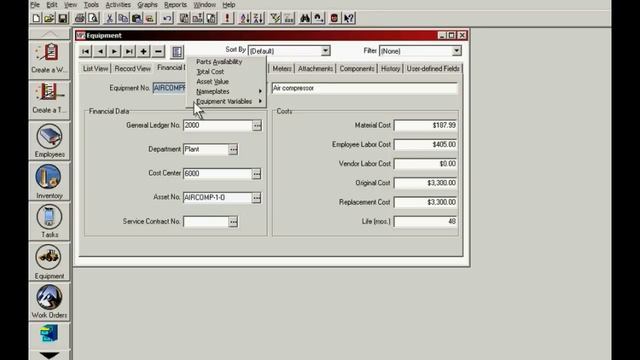
Task: Click the Undo arrow icon
Action: pyautogui.click(x=167, y=18)
